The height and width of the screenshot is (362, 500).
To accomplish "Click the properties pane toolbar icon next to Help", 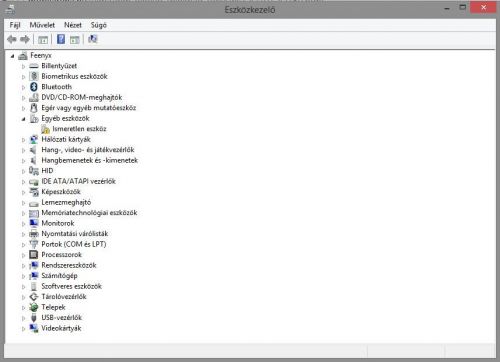I will [75, 40].
